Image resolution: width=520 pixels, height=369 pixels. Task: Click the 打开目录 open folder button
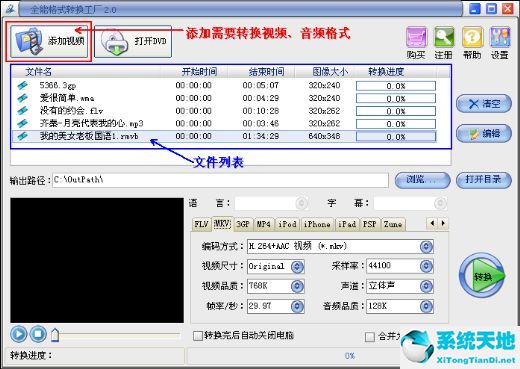[x=483, y=180]
